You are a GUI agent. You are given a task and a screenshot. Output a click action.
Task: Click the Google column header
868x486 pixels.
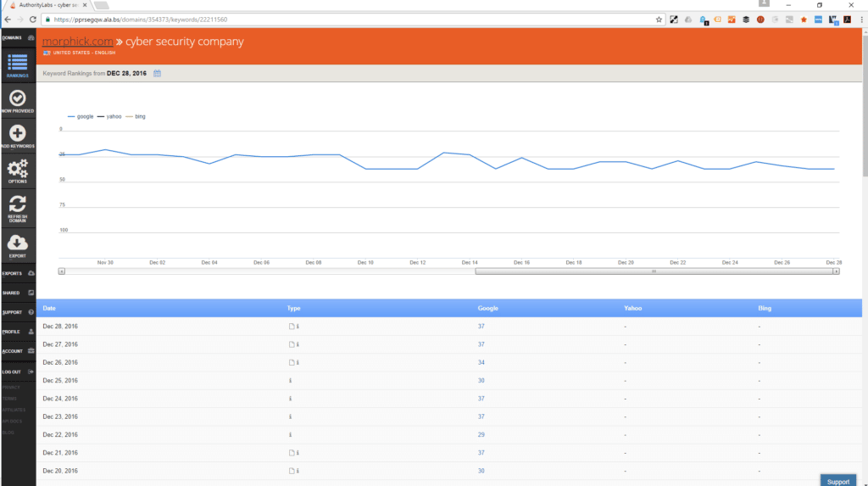[x=487, y=308]
